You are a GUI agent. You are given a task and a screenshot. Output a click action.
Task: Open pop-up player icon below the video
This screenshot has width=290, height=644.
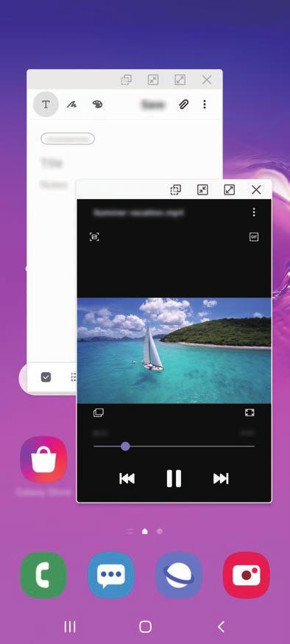pos(99,413)
